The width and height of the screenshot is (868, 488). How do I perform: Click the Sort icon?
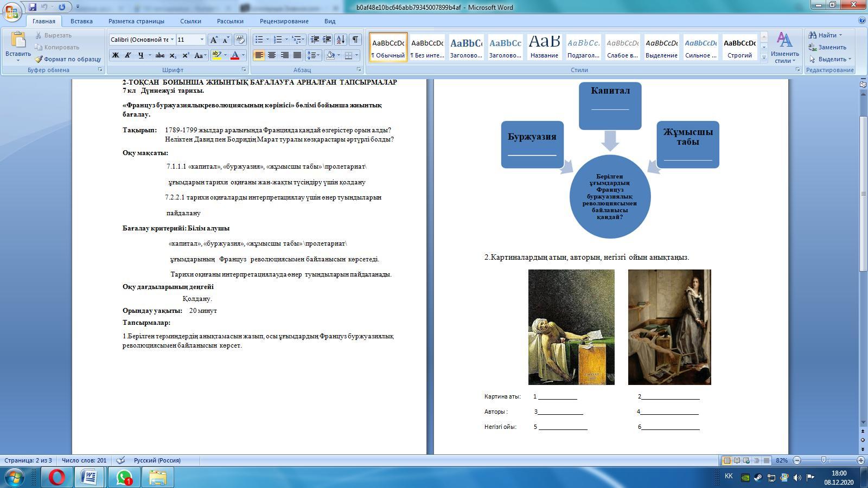click(341, 40)
